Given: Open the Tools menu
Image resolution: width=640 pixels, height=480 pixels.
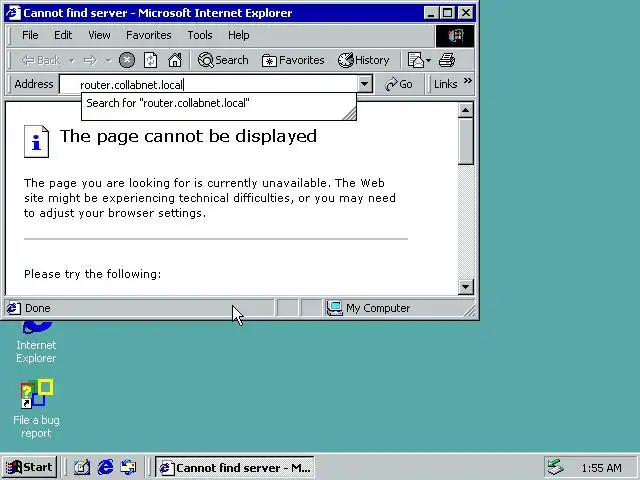Looking at the screenshot, I should coord(200,35).
